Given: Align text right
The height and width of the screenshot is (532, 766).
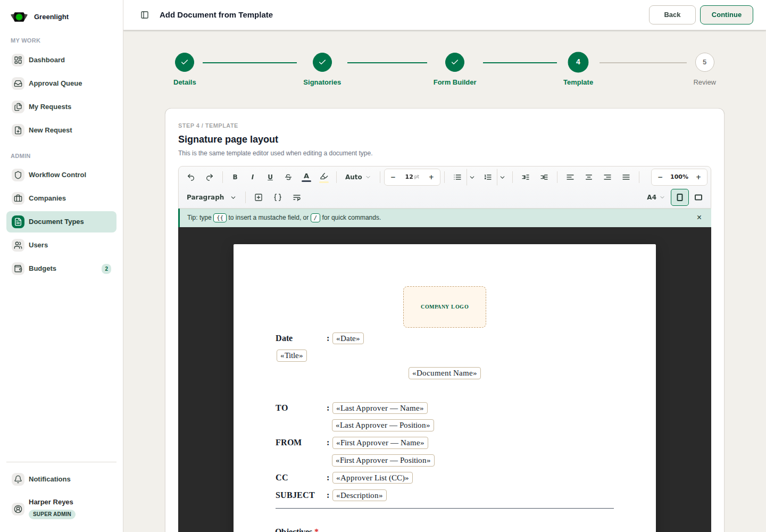Looking at the screenshot, I should pyautogui.click(x=607, y=177).
